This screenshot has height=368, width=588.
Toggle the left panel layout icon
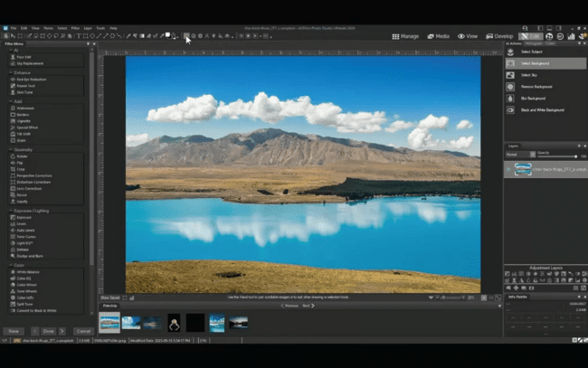[x=540, y=28]
